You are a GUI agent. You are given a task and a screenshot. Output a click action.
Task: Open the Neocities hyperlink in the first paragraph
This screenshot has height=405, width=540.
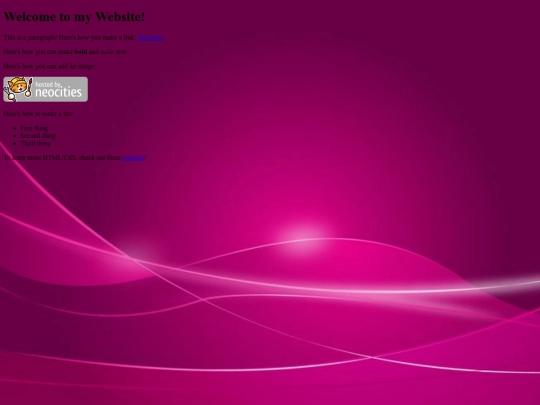coord(150,38)
